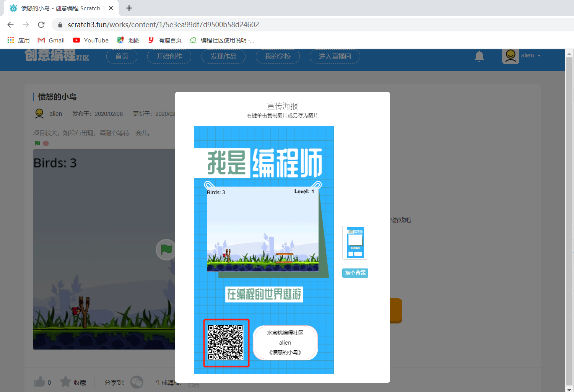574x392 pixels.
Task: Click the 换个背景 button
Action: tap(355, 273)
